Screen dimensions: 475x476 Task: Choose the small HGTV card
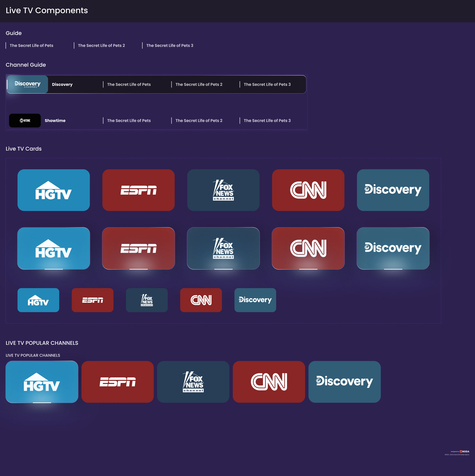click(x=38, y=300)
